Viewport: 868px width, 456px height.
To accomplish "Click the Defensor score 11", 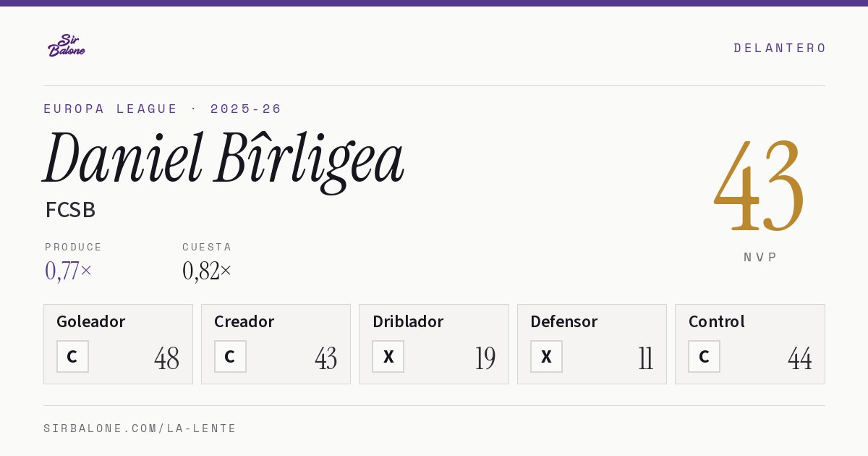I will click(x=645, y=358).
